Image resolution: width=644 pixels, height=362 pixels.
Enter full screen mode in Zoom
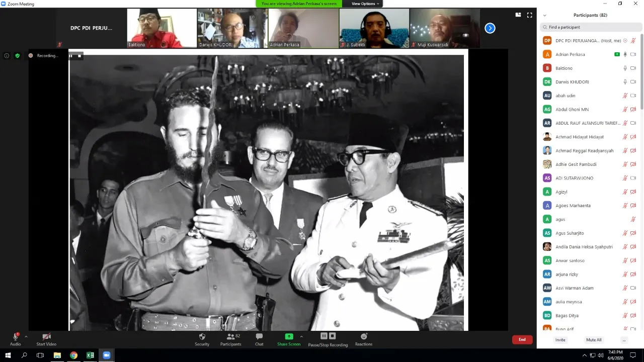tap(529, 15)
